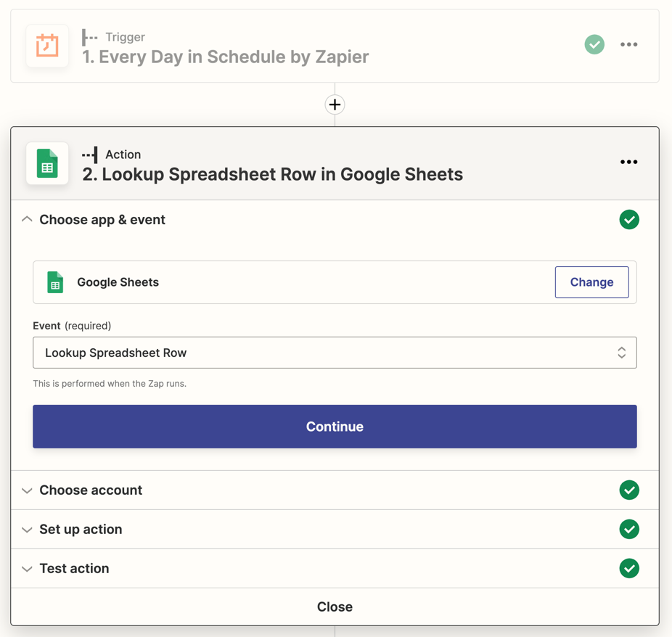Click the Google Sheets action step icon
Image resolution: width=672 pixels, height=637 pixels.
47,163
